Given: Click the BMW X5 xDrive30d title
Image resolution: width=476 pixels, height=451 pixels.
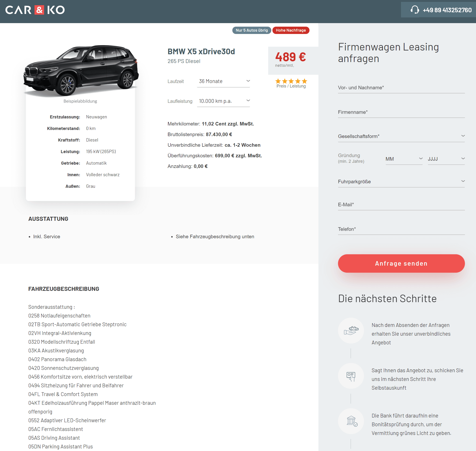Looking at the screenshot, I should 201,51.
